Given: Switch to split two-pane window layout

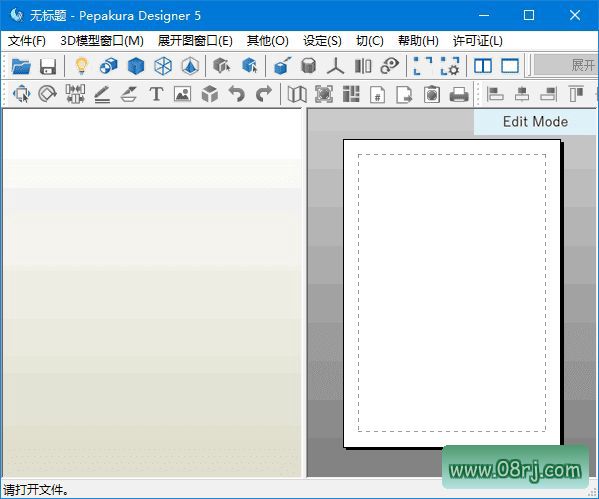Looking at the screenshot, I should pyautogui.click(x=483, y=66).
